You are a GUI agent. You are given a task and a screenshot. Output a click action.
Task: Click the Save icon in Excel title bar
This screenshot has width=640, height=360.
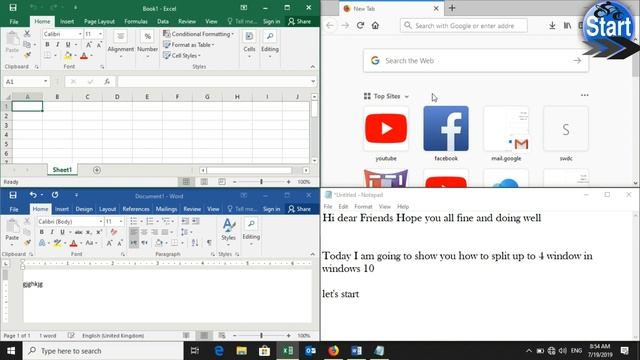click(x=13, y=7)
